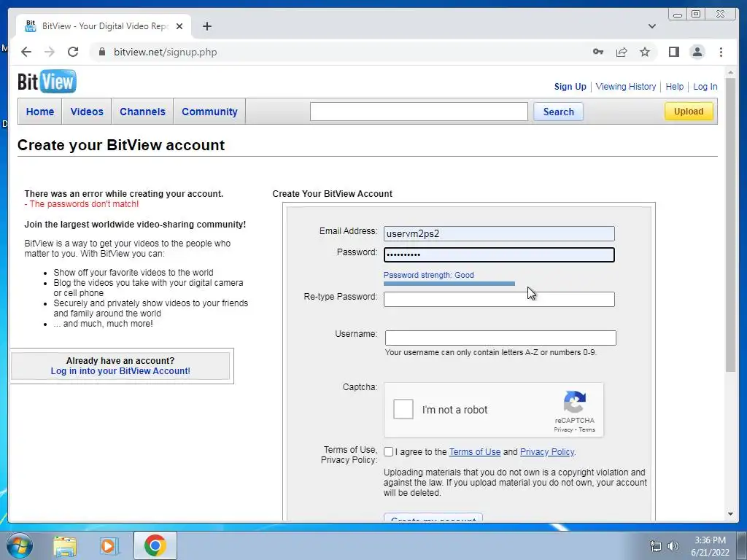Click 'Password strength: Good' text
The height and width of the screenshot is (560, 747).
pyautogui.click(x=429, y=275)
